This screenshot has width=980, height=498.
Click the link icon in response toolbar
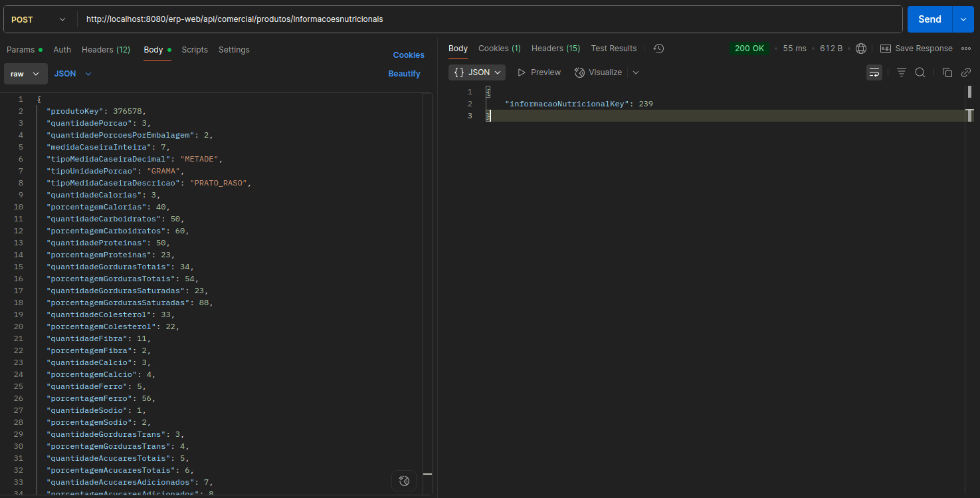(x=966, y=72)
